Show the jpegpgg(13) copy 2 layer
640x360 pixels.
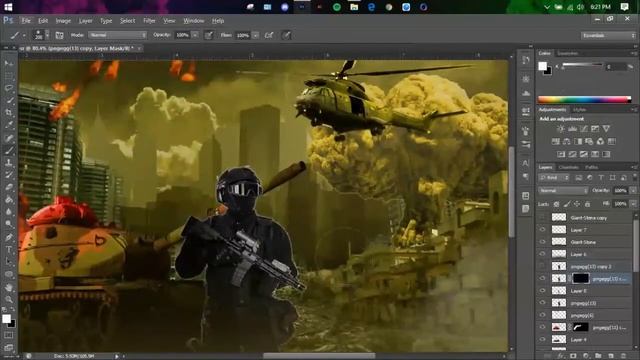click(542, 266)
